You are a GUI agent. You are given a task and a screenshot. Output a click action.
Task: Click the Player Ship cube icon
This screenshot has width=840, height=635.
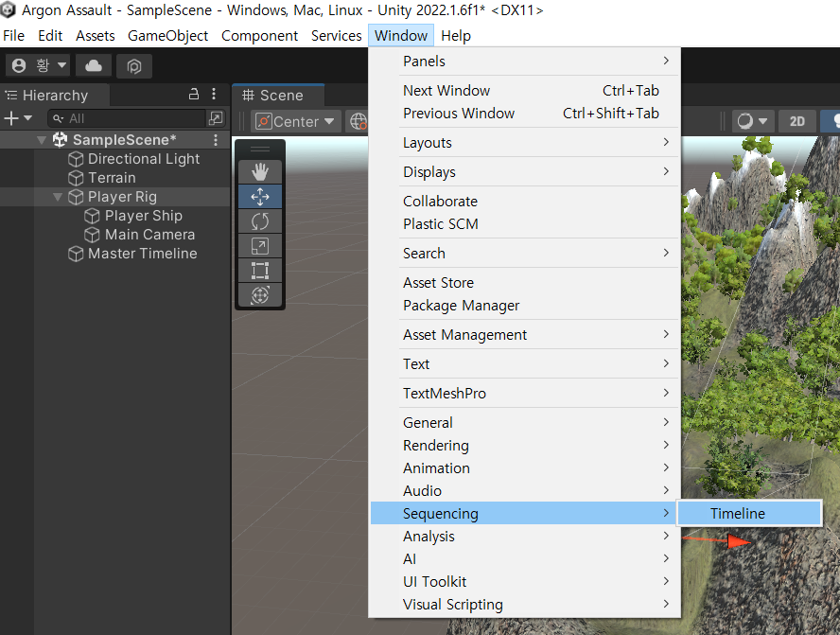click(x=92, y=216)
